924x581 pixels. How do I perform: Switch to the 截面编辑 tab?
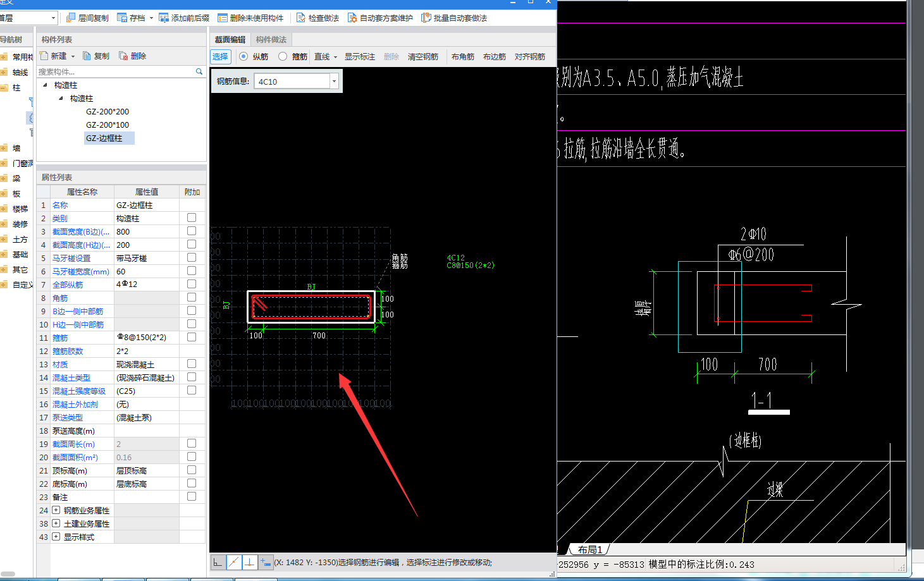230,39
